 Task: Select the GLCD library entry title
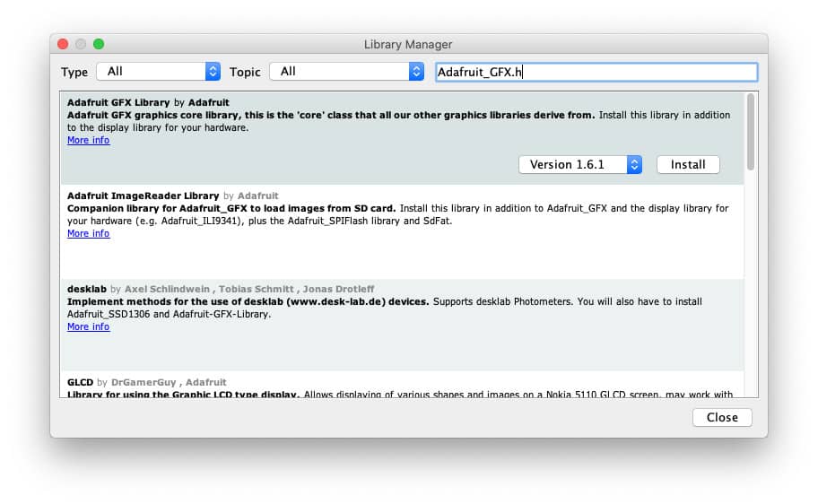[80, 382]
